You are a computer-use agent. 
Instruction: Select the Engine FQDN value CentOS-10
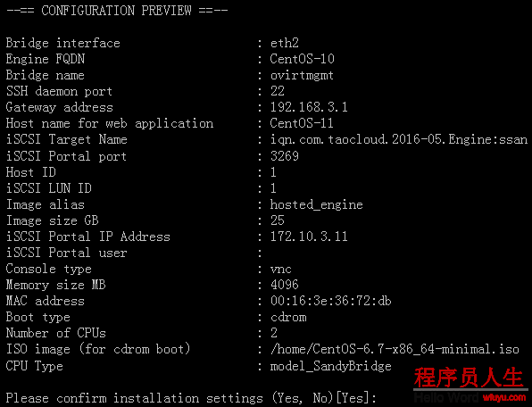pos(302,59)
